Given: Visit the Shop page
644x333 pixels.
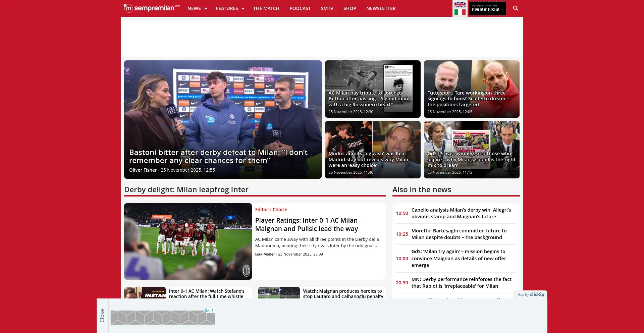Looking at the screenshot, I should (350, 8).
